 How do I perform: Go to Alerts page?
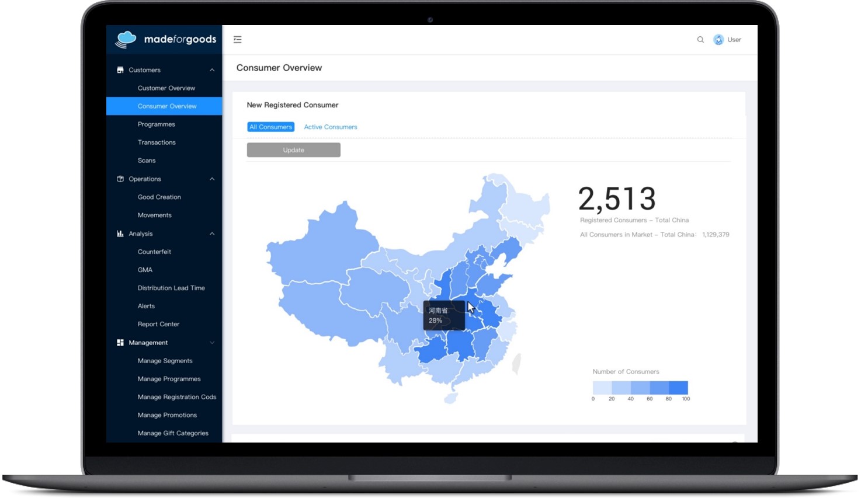tap(146, 306)
